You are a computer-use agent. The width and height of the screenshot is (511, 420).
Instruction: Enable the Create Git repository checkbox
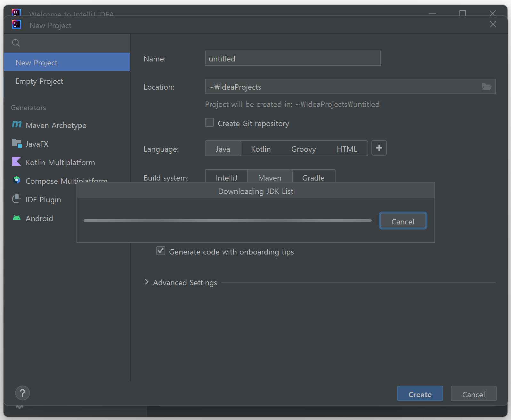(209, 123)
